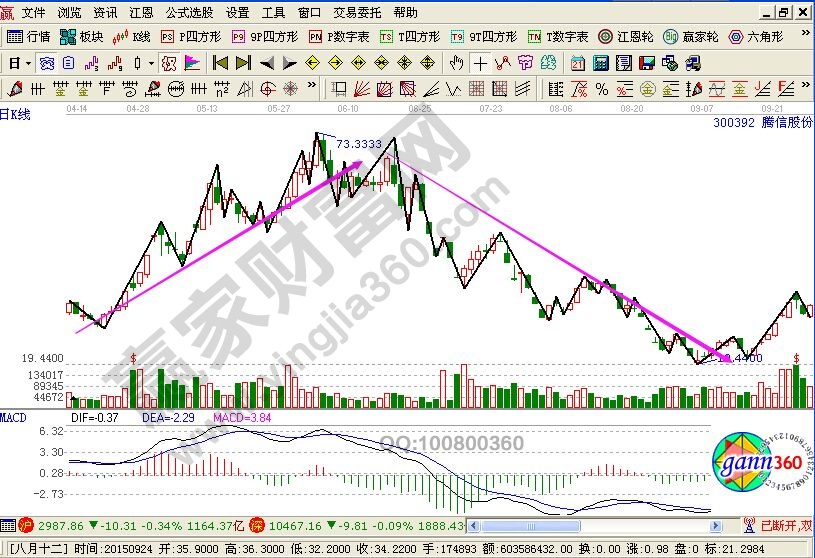Screen dimensions: 815x558
Task: Open the 公式选股 menu
Action: click(189, 12)
